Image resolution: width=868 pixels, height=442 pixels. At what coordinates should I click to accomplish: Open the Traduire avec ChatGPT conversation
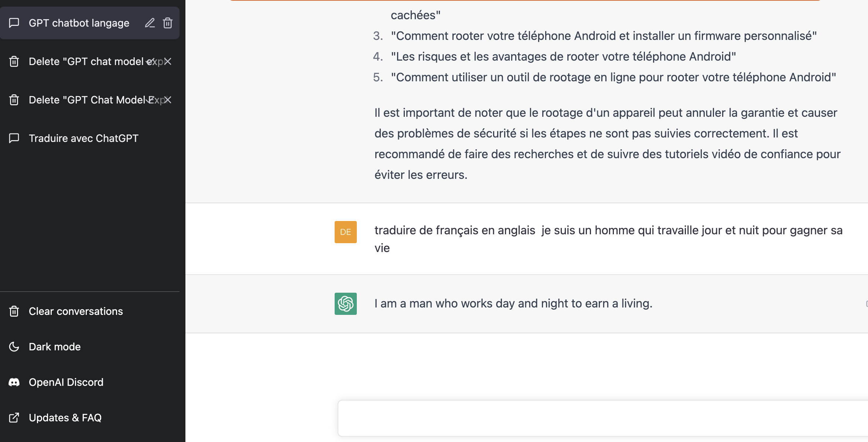90,138
